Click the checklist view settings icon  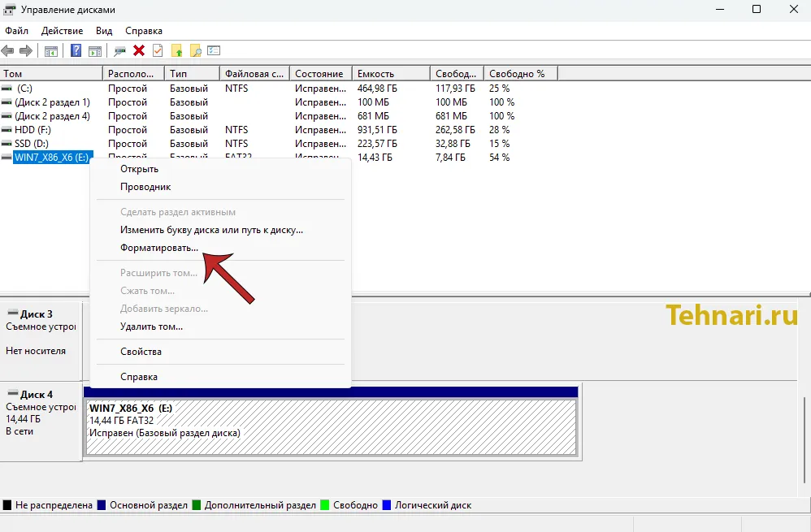pos(214,50)
